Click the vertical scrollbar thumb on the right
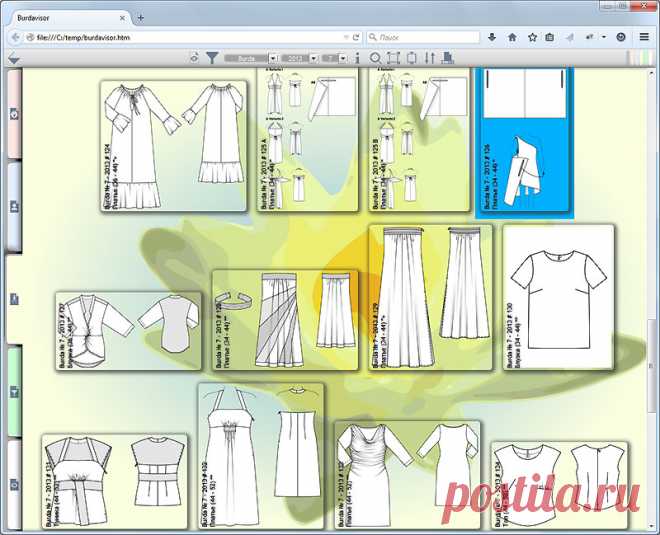 point(652,365)
